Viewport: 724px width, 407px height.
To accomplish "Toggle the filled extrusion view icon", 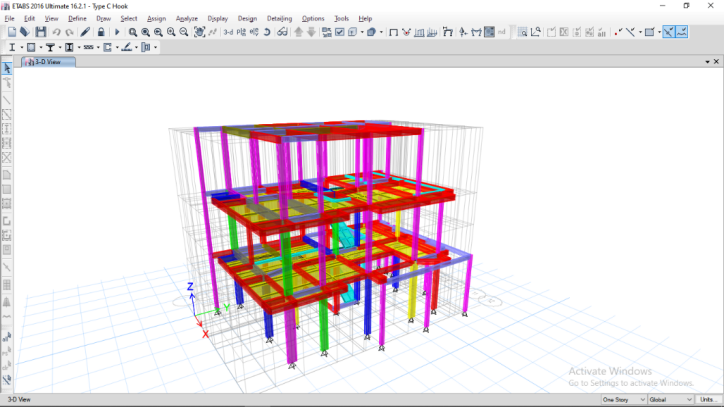I will (371, 32).
